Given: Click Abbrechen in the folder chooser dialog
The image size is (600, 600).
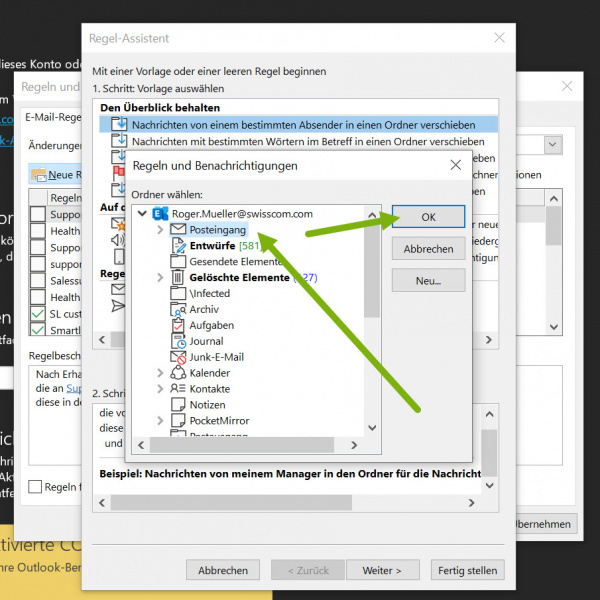Looking at the screenshot, I should (428, 249).
